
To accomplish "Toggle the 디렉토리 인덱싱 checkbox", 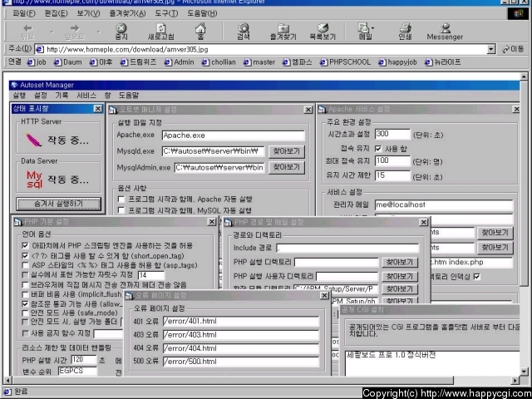I will click(477, 277).
